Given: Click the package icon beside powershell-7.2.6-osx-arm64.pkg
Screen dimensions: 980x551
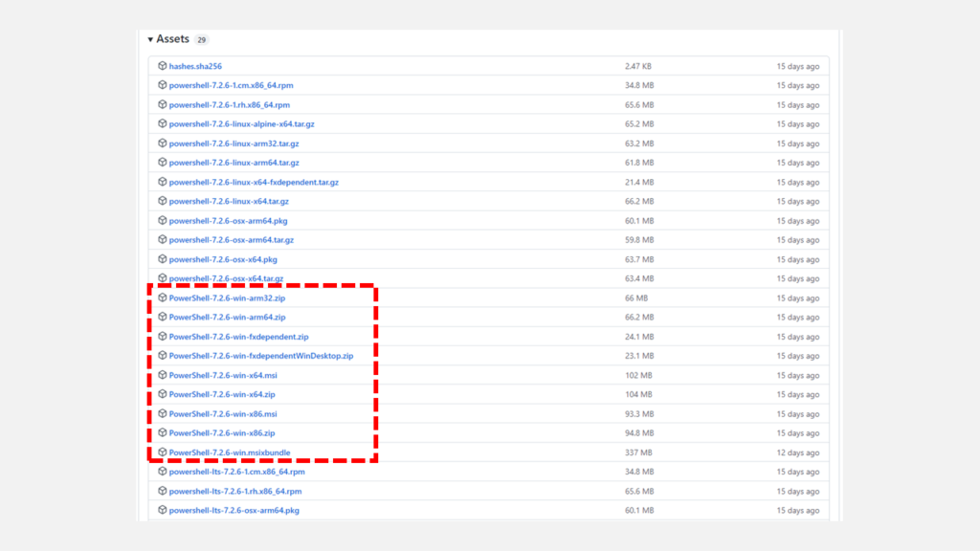Looking at the screenshot, I should pyautogui.click(x=163, y=221).
